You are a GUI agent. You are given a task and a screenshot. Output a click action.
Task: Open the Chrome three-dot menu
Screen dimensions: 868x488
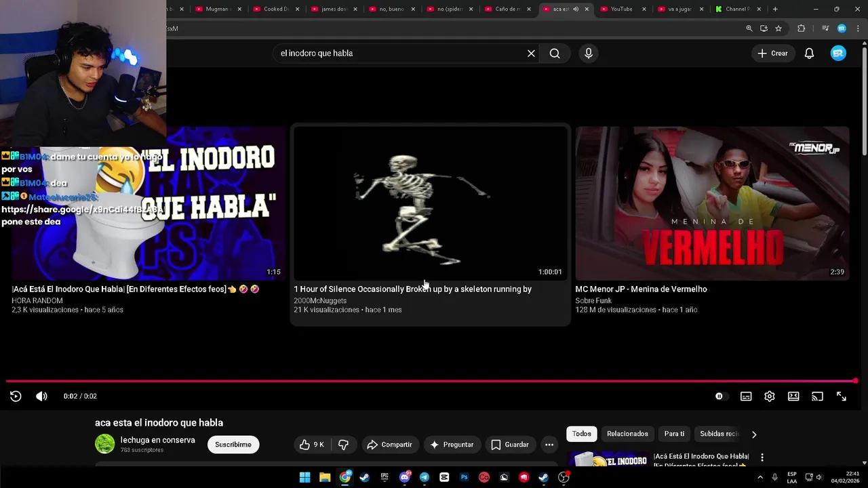coord(858,28)
